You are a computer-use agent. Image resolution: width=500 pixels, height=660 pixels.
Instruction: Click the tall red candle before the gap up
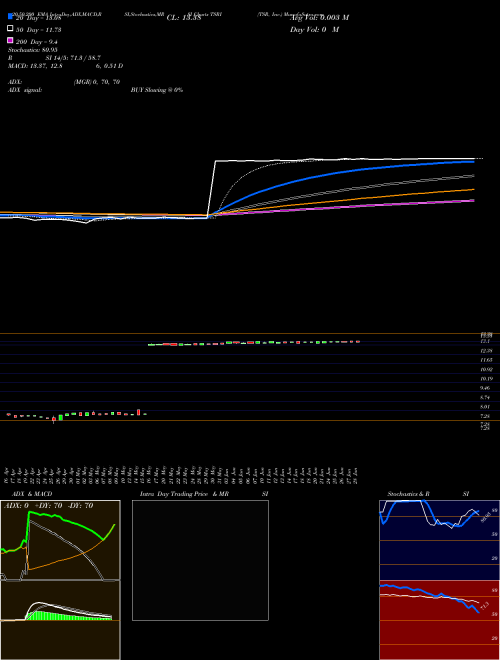click(x=138, y=412)
